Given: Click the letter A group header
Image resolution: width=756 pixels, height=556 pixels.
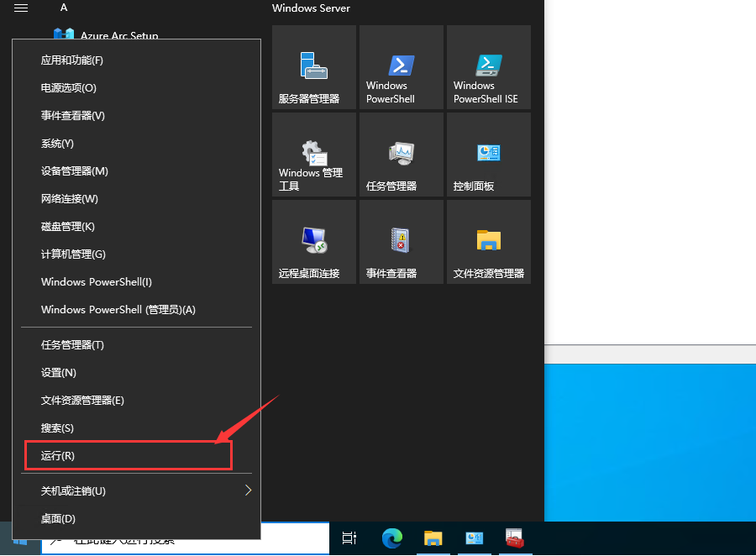Looking at the screenshot, I should 64,8.
